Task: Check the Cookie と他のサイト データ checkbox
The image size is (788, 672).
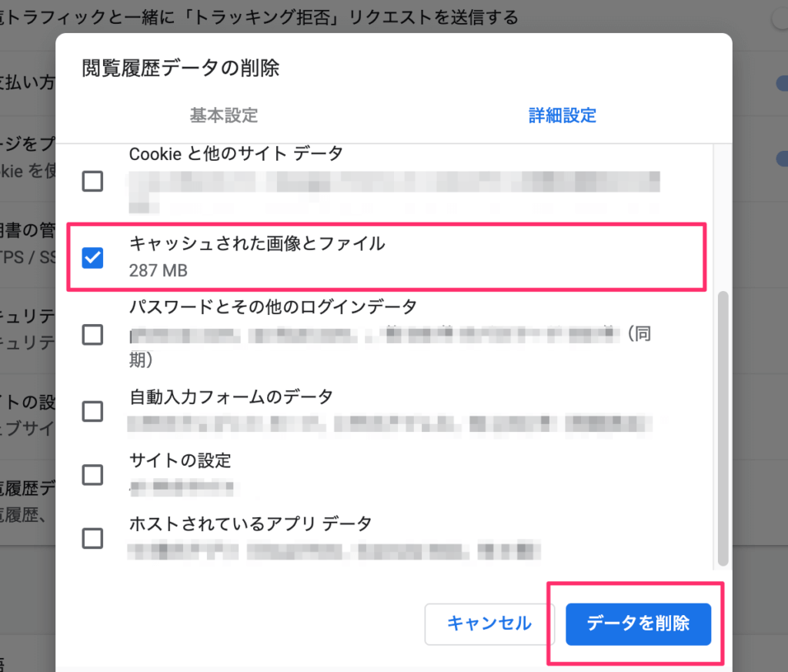Action: [x=92, y=181]
